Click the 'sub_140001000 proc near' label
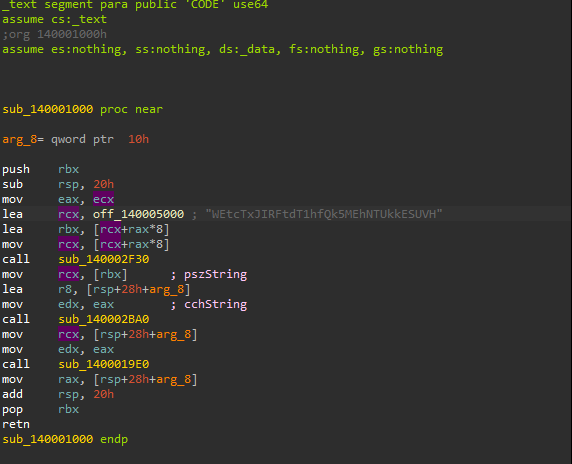The height and width of the screenshot is (464, 572). pos(82,109)
